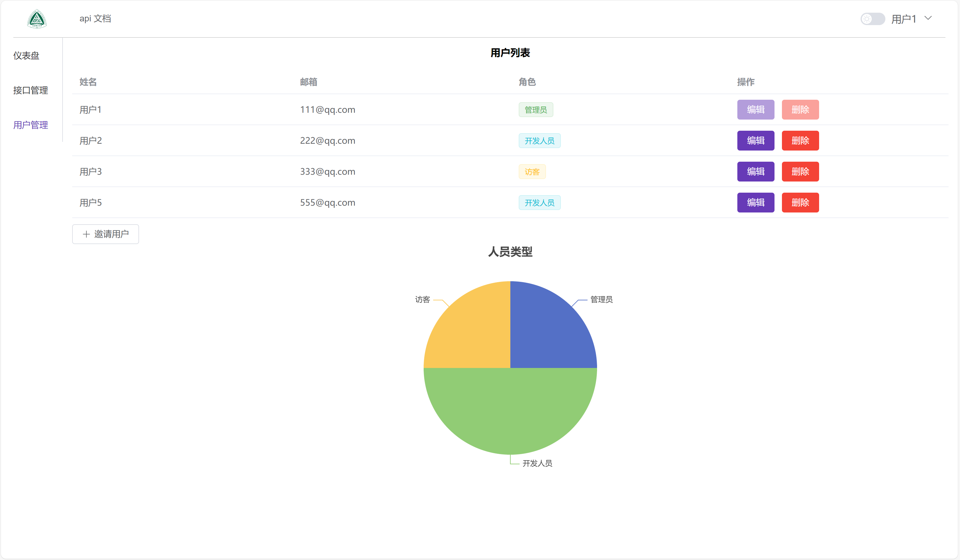This screenshot has width=960, height=560.
Task: Click the 222@qq.com email cell
Action: 327,141
